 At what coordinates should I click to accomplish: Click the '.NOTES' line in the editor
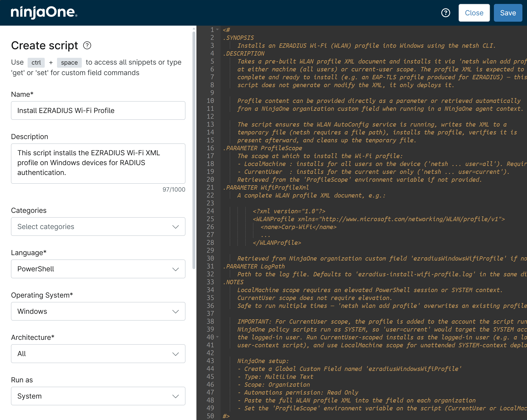[x=233, y=282]
